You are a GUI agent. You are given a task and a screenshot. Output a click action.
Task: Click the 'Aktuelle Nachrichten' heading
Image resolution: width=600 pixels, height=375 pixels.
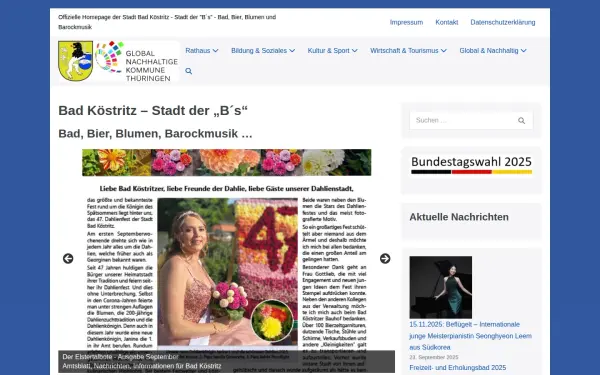pos(459,217)
